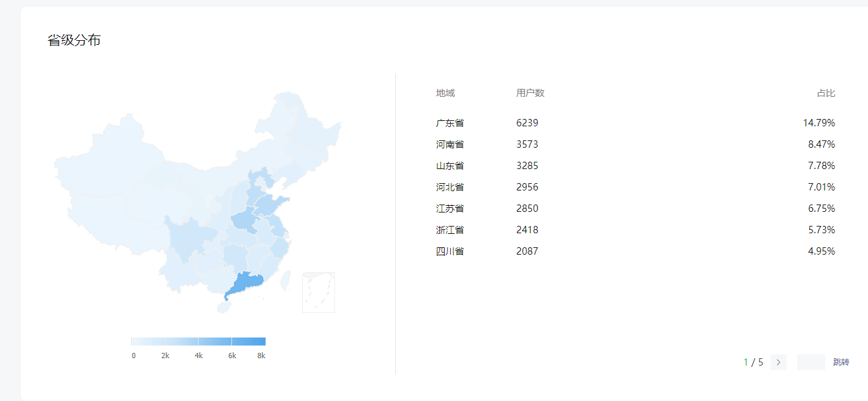Select the 四川省 row label

pos(450,251)
